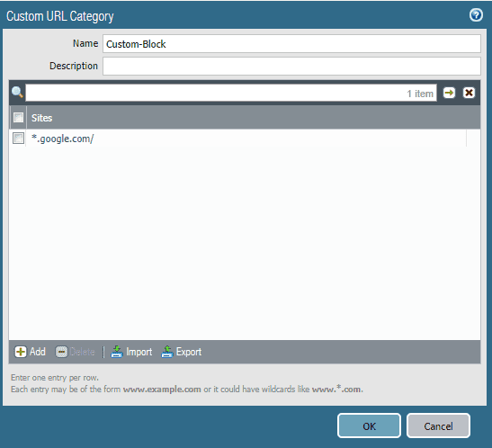
Task: Open the help icon in dialog title
Action: (x=476, y=14)
